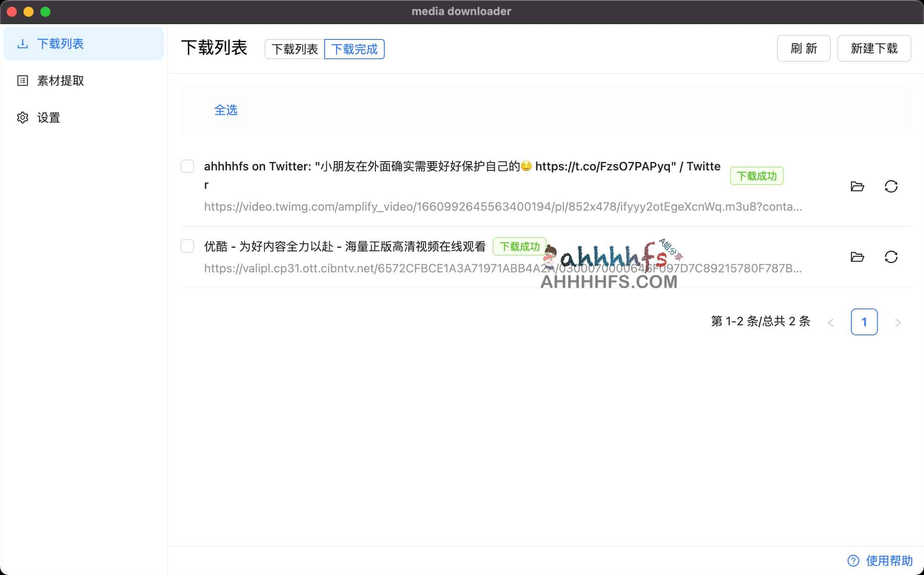The height and width of the screenshot is (575, 924).
Task: Click the next page chevron
Action: pos(899,322)
